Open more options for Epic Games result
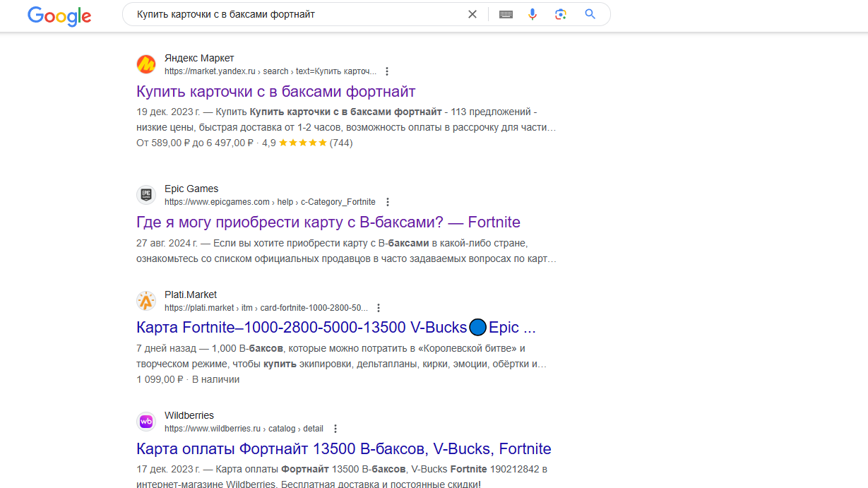 pyautogui.click(x=387, y=202)
